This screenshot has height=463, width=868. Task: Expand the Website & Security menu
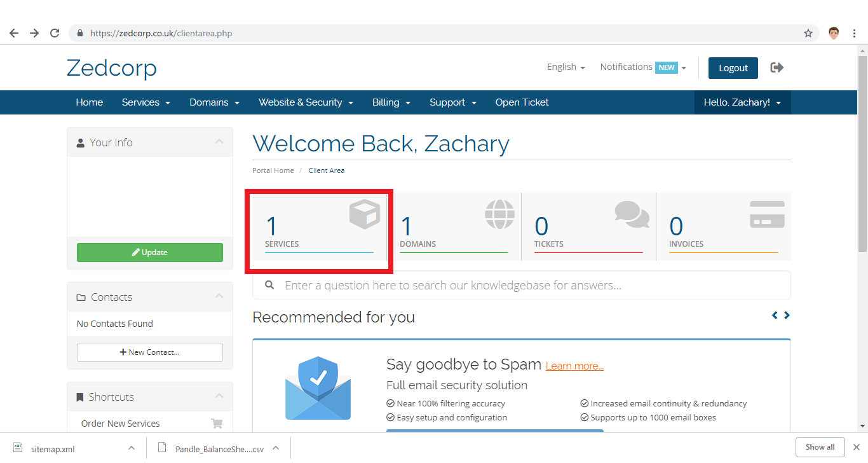coord(306,102)
